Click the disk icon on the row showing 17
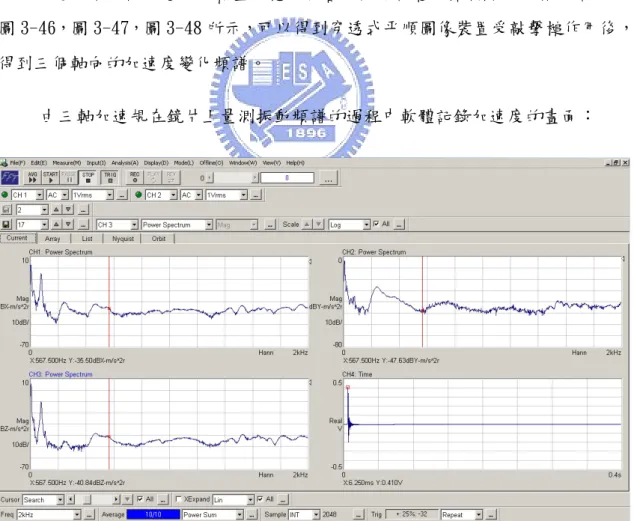The width and height of the screenshot is (634, 521). (6, 225)
